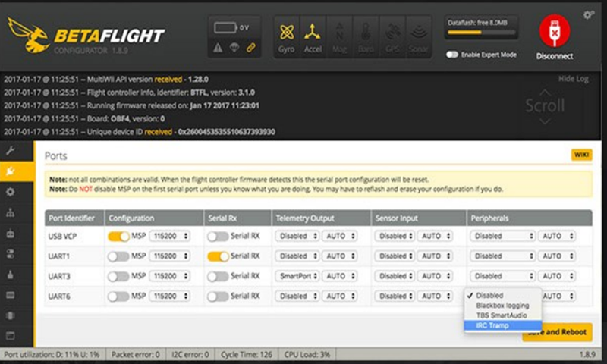This screenshot has width=607, height=364.
Task: Click the WIKI button
Action: coord(581,155)
